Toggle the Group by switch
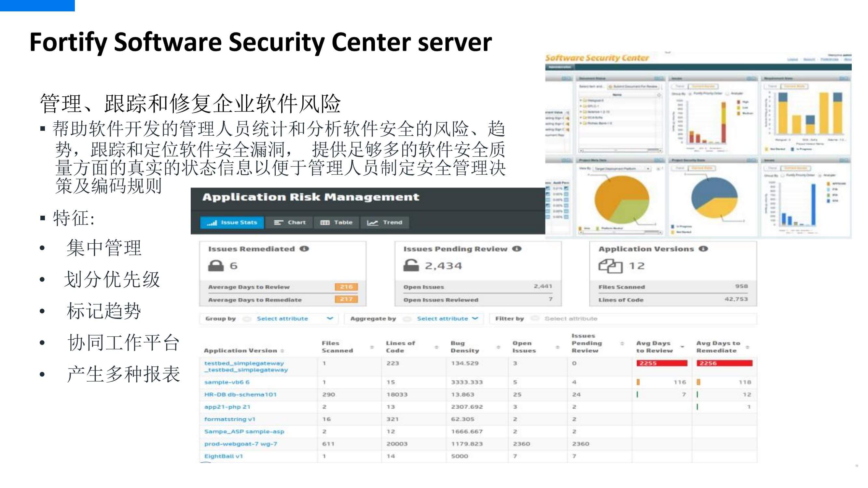 pos(247,318)
